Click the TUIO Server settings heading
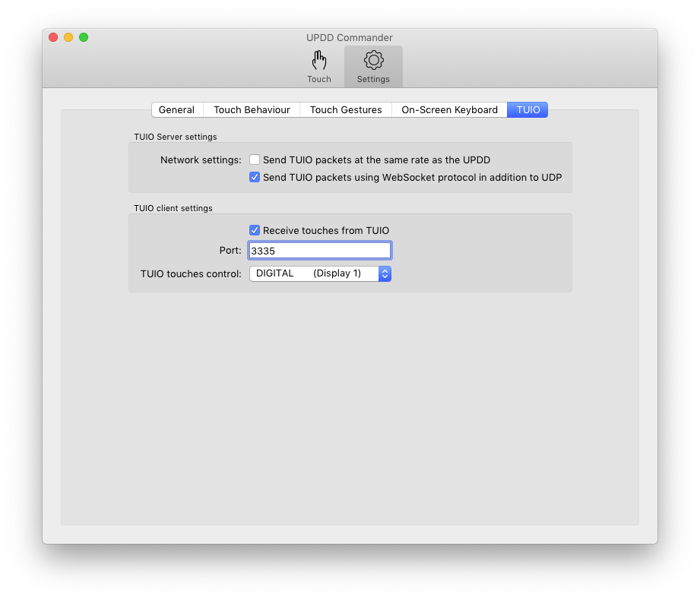The image size is (700, 600). pyautogui.click(x=175, y=137)
